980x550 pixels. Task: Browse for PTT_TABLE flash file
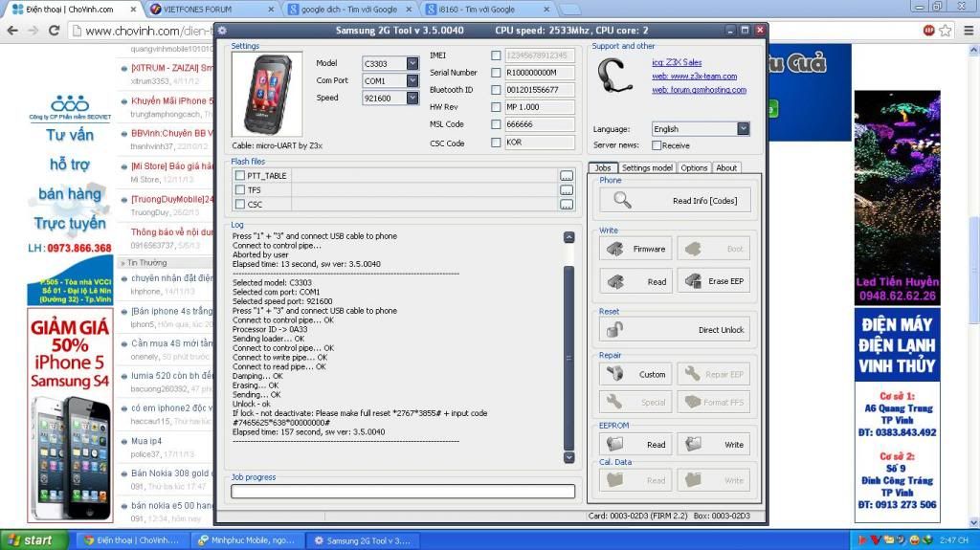click(567, 176)
